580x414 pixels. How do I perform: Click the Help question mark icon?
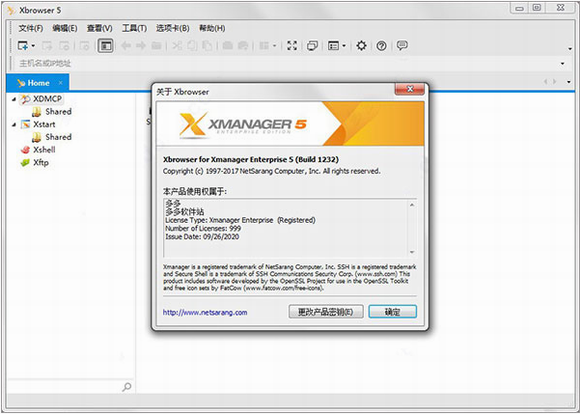pyautogui.click(x=381, y=46)
